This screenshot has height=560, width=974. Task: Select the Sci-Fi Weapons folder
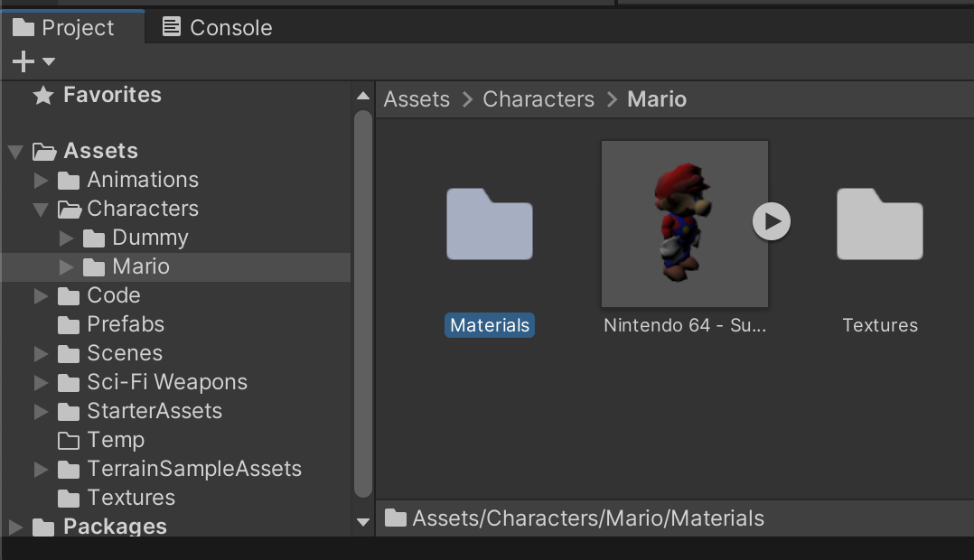pyautogui.click(x=166, y=382)
